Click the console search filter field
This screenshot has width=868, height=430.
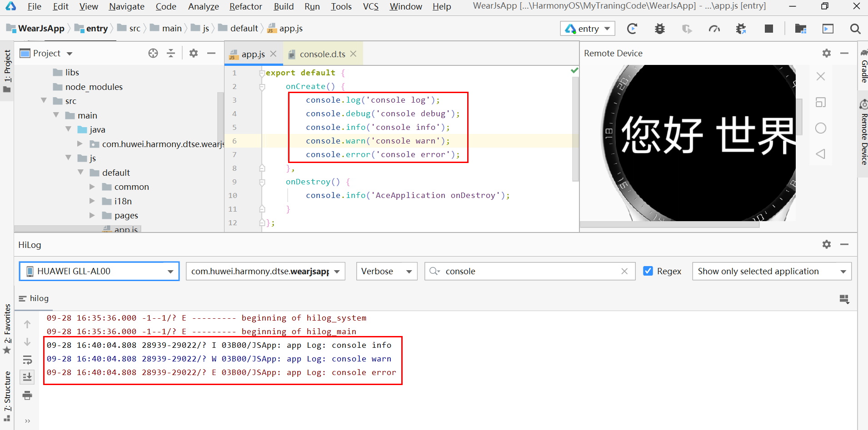coord(530,271)
